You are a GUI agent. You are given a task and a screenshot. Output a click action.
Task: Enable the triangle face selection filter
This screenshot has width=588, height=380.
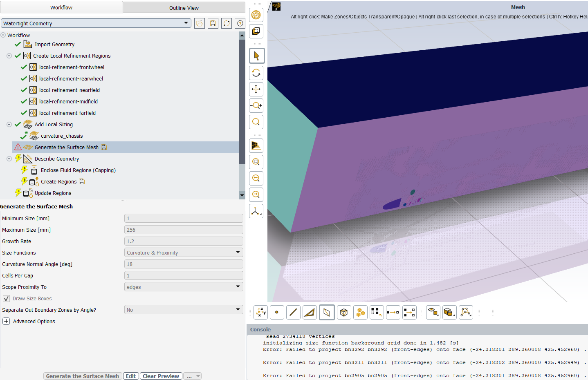click(x=310, y=313)
